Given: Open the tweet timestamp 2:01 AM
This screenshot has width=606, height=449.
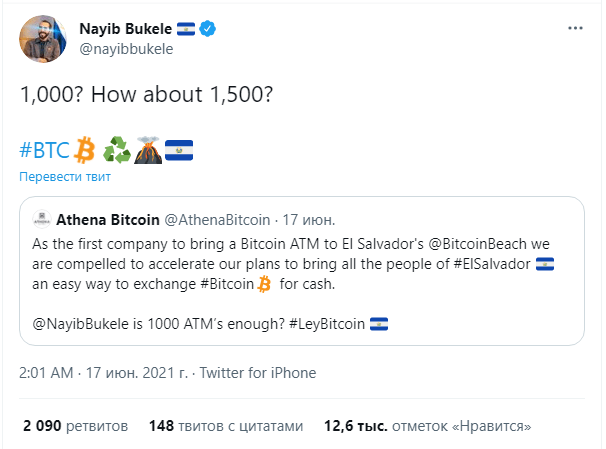Looking at the screenshot, I should (46, 373).
